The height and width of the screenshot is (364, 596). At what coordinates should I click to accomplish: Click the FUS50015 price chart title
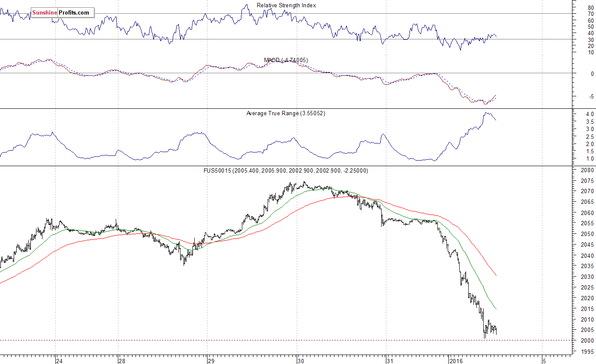(286, 170)
